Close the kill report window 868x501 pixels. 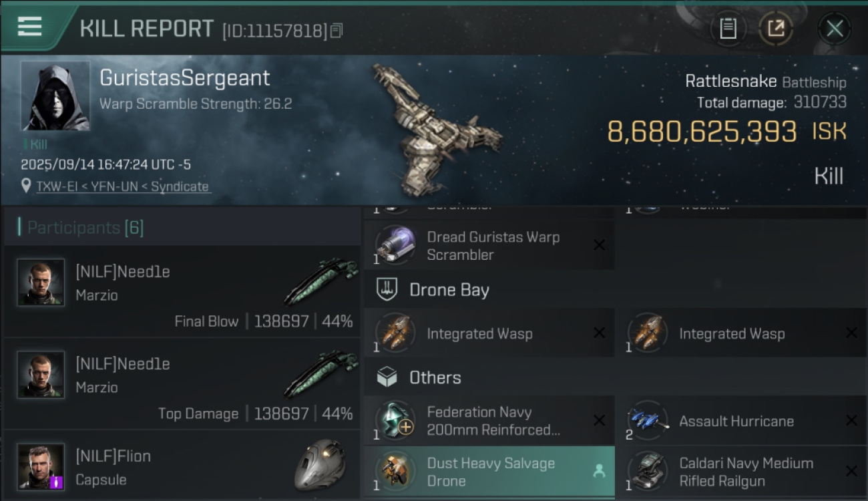[834, 29]
